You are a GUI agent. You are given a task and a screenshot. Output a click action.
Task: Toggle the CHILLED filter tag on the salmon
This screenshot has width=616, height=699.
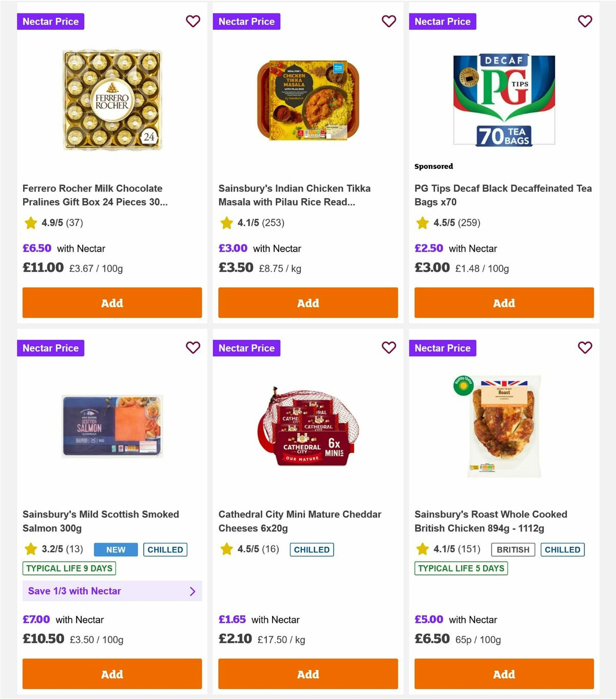point(165,550)
